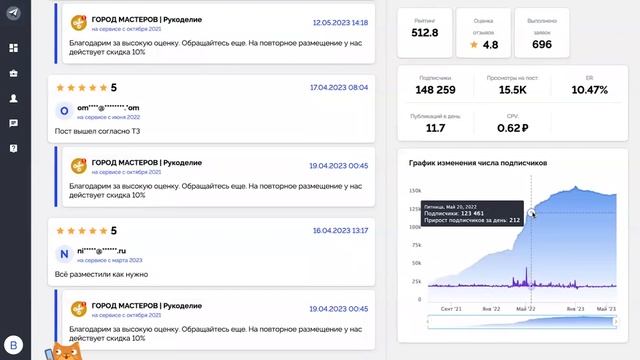This screenshot has width=640, height=360.
Task: Click the 'Рейтинг 512.8' stat card
Action: coord(425,33)
